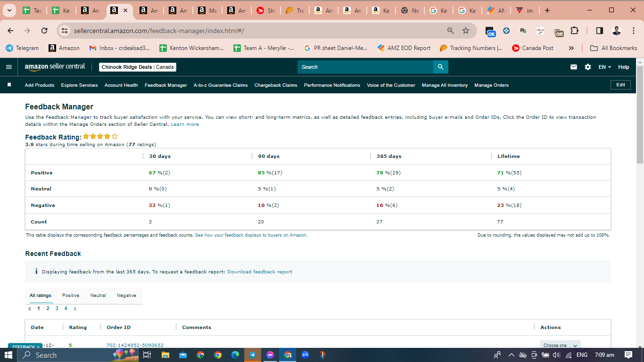Open the Chrome three-dot menu
The image size is (644, 362).
633,31
